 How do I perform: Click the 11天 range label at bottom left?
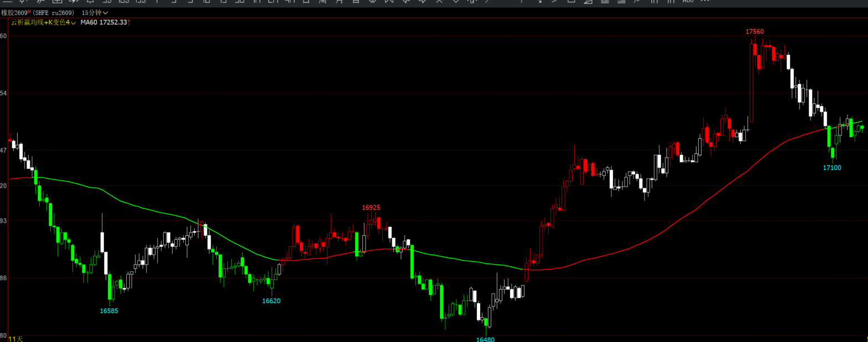pyautogui.click(x=15, y=339)
